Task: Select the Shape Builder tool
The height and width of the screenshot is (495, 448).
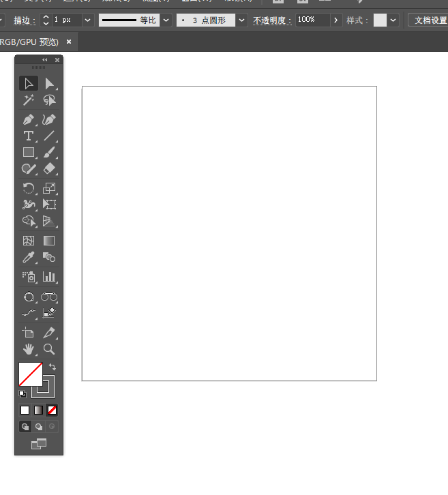Action: tap(29, 221)
